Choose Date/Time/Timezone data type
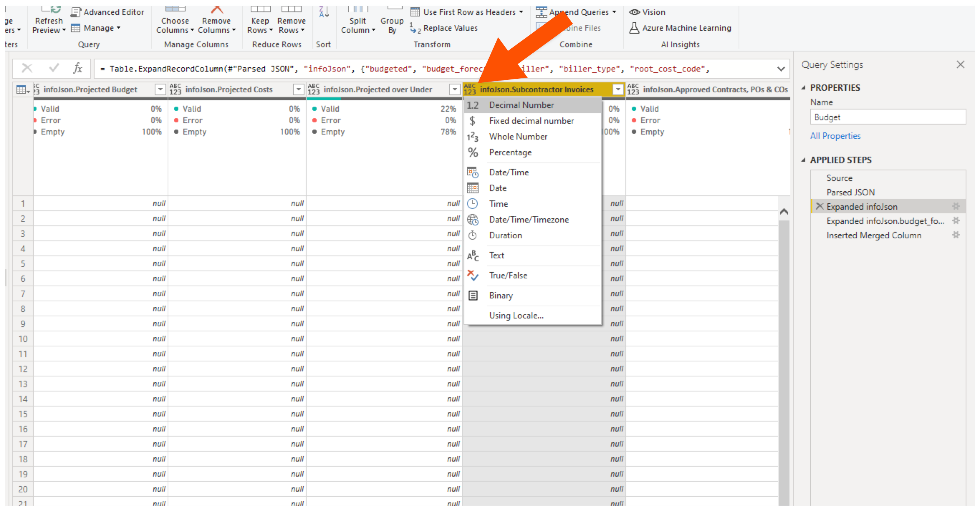 click(533, 220)
